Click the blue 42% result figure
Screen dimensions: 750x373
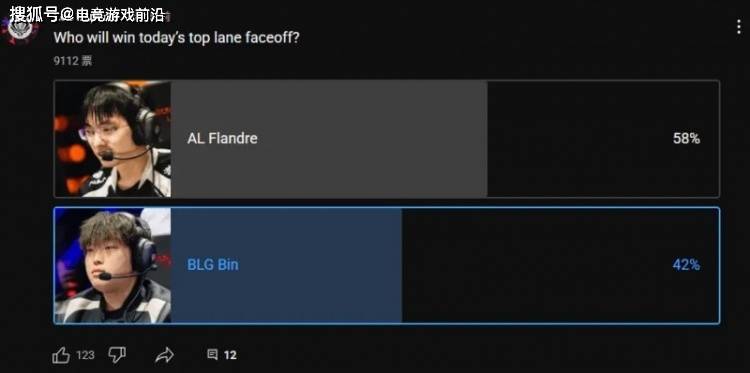tap(686, 264)
